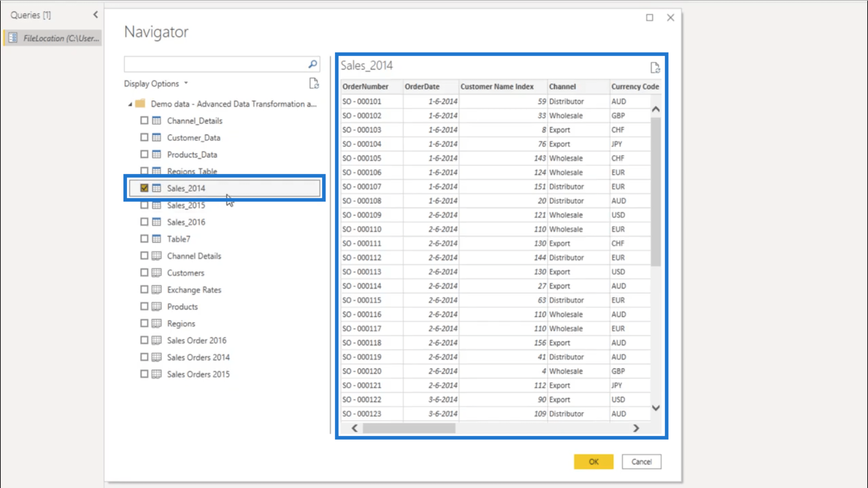Enable checkbox for Sales_2016 table

point(144,222)
